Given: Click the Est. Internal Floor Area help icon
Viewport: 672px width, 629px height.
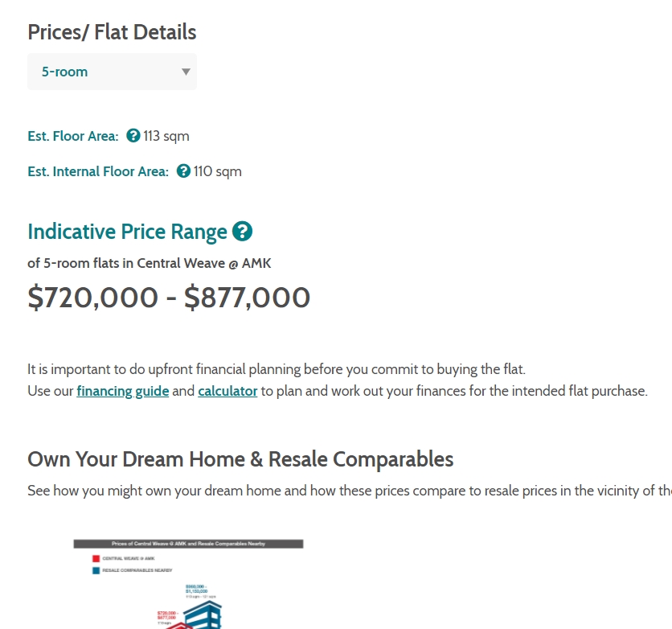Looking at the screenshot, I should click(x=183, y=171).
